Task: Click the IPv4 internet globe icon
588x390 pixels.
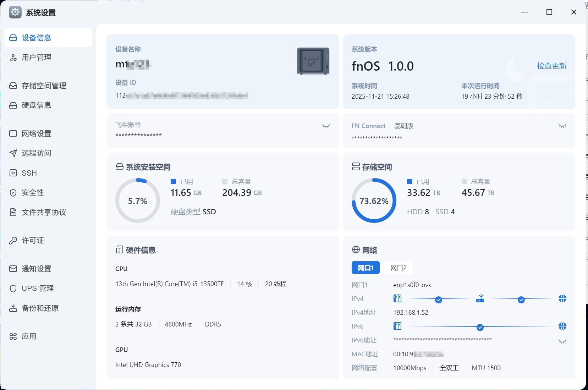Action: (562, 299)
